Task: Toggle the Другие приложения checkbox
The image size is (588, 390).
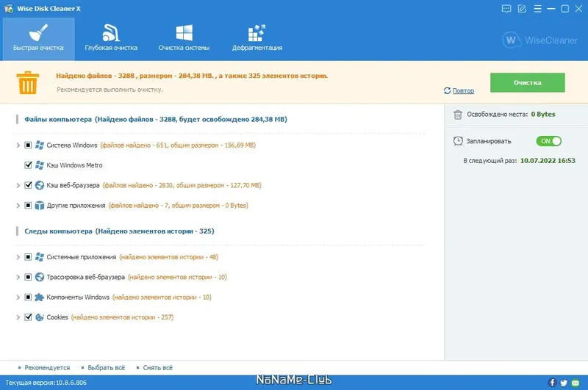Action: (28, 206)
